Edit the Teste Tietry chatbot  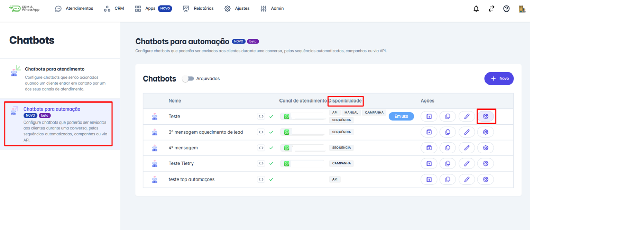(x=467, y=163)
